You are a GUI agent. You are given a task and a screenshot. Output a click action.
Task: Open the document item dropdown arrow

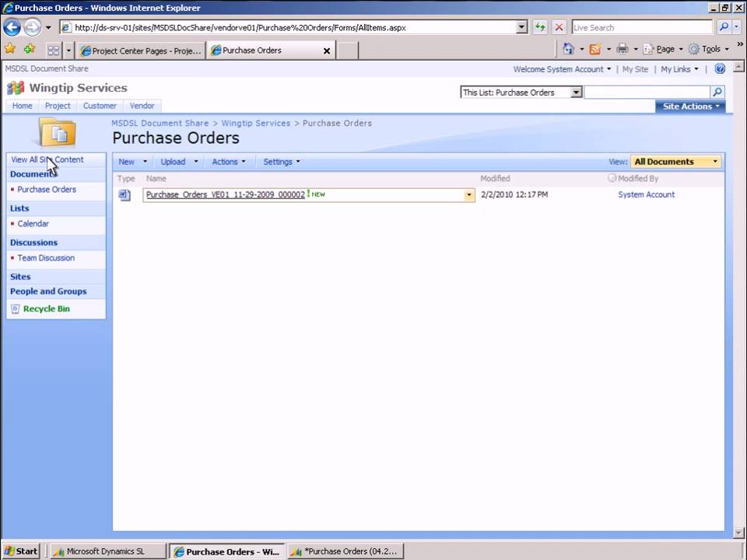[468, 195]
